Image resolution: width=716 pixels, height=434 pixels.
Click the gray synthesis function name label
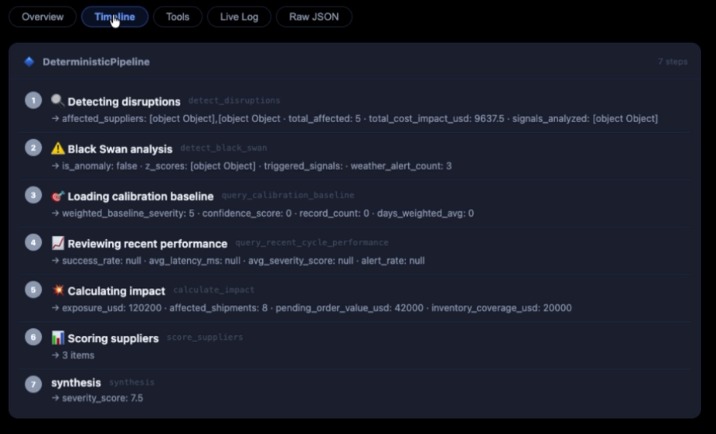132,382
